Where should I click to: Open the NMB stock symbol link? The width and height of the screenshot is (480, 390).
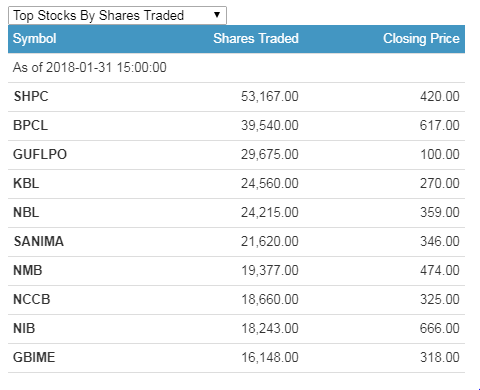pos(28,271)
